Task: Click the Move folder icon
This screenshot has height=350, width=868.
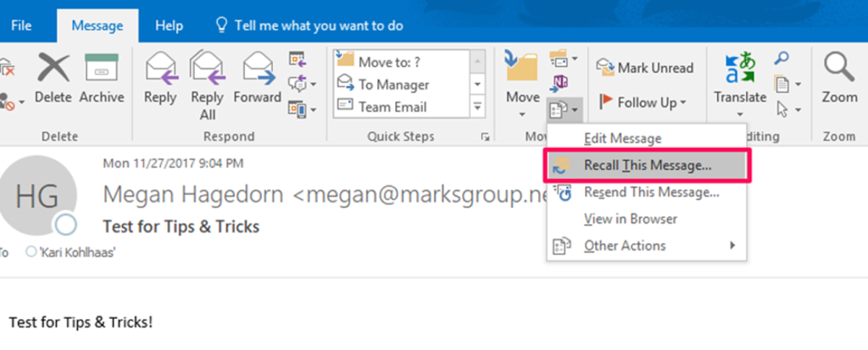Action: [522, 65]
